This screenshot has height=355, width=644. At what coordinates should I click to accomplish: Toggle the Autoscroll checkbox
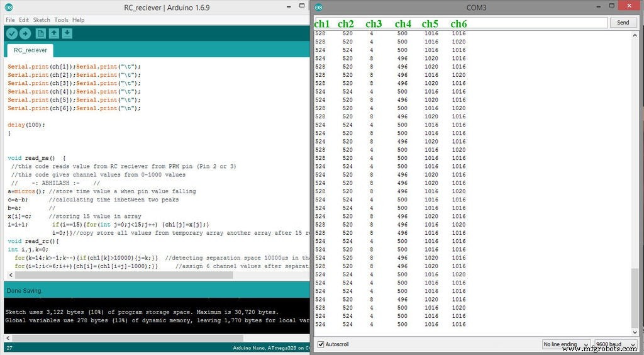click(321, 344)
